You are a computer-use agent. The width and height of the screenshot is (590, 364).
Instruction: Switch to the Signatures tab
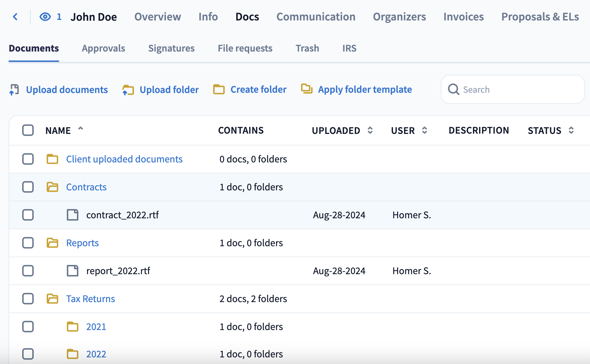[x=171, y=48]
